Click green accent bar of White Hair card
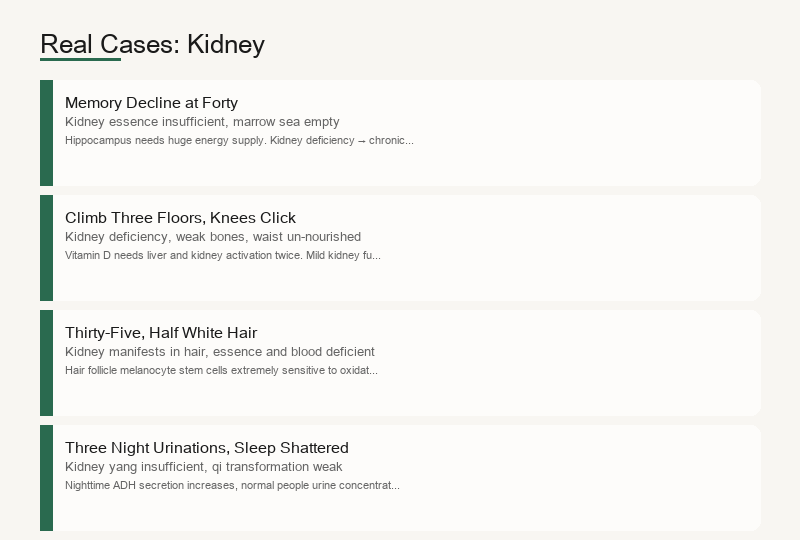 (x=46, y=363)
